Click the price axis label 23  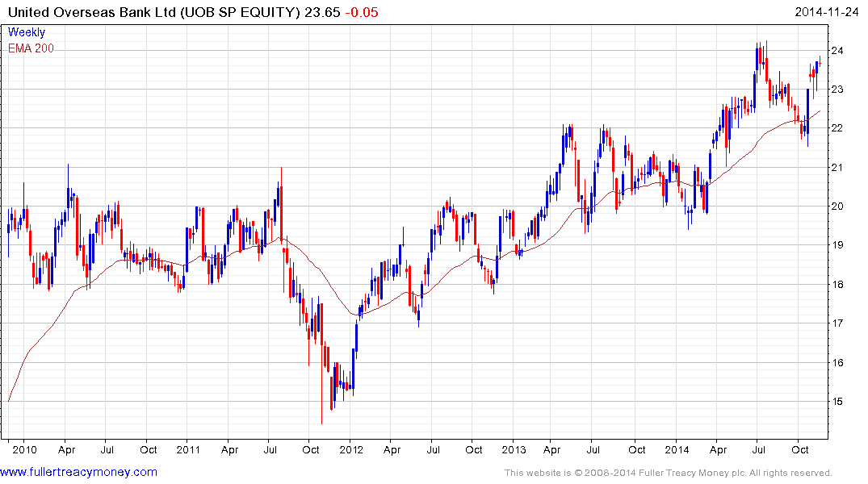(837, 89)
